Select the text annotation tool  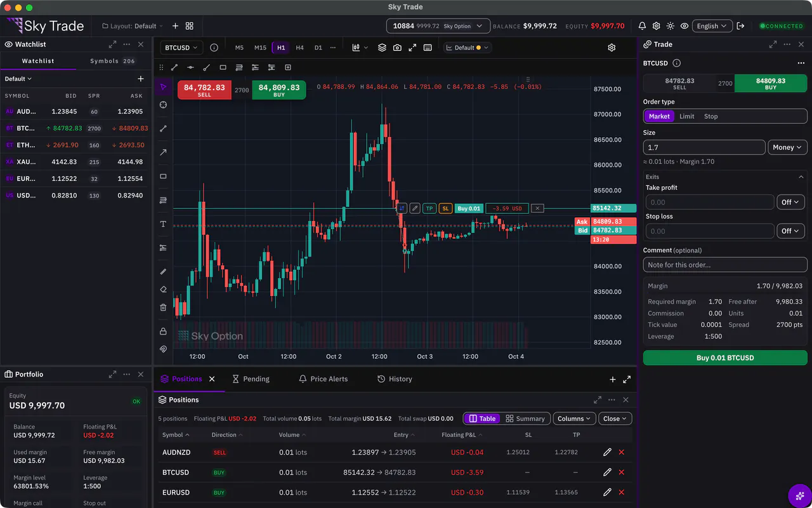click(163, 224)
